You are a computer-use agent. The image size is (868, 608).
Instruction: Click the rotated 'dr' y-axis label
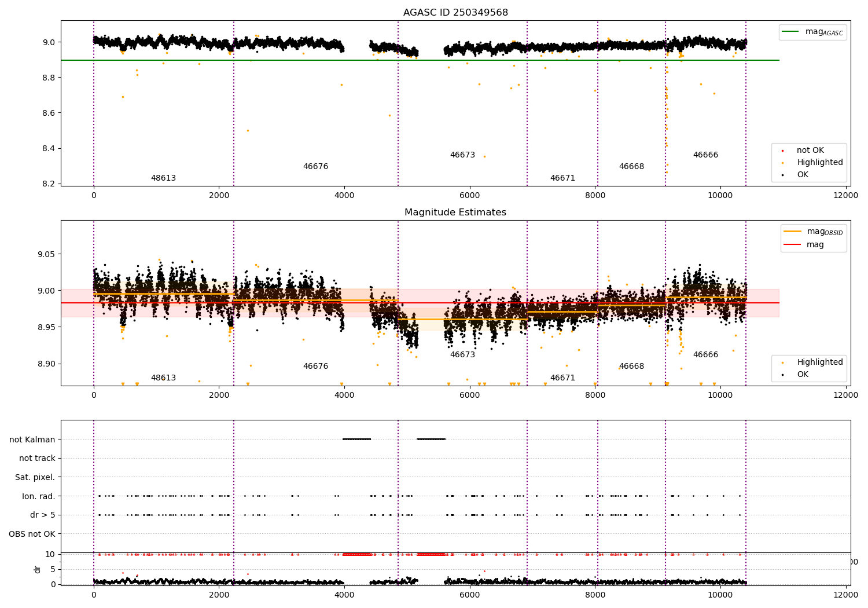click(38, 569)
